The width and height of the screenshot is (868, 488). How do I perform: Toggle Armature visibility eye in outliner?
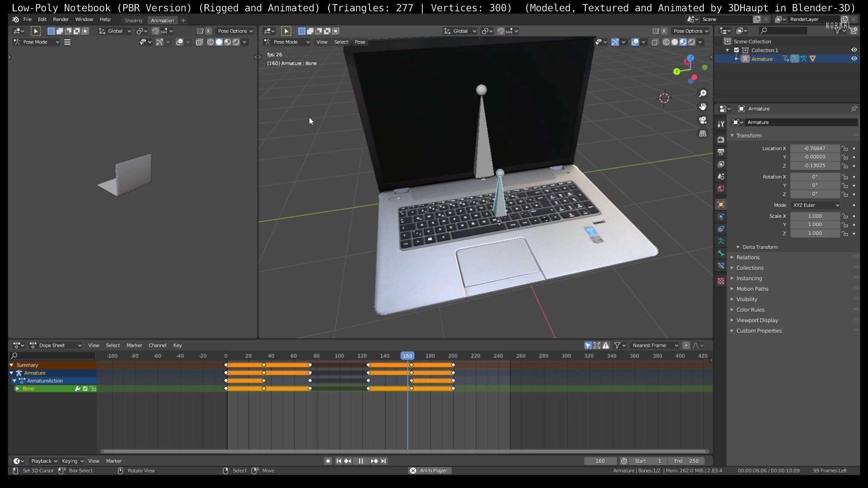click(x=854, y=59)
